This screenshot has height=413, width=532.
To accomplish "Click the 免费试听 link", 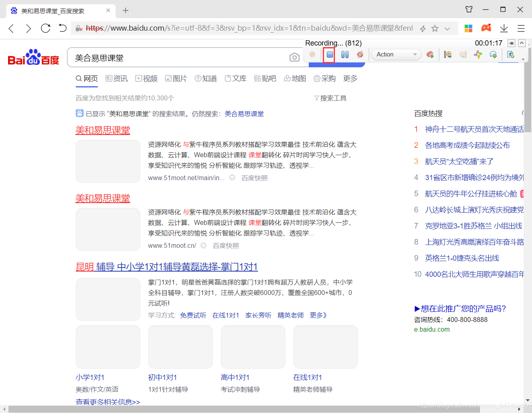I will (193, 315).
